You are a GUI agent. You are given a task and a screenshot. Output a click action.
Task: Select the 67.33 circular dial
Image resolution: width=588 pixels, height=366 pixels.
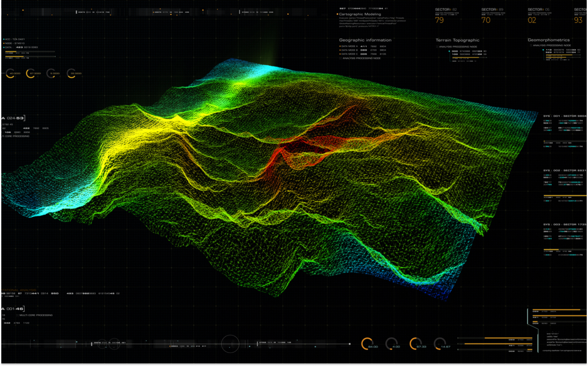point(415,344)
